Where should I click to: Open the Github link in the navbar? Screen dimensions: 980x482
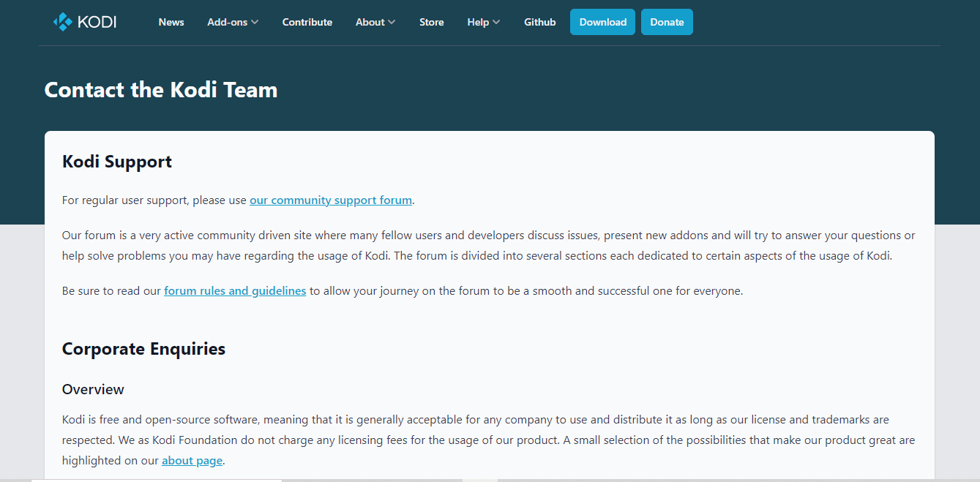[540, 22]
